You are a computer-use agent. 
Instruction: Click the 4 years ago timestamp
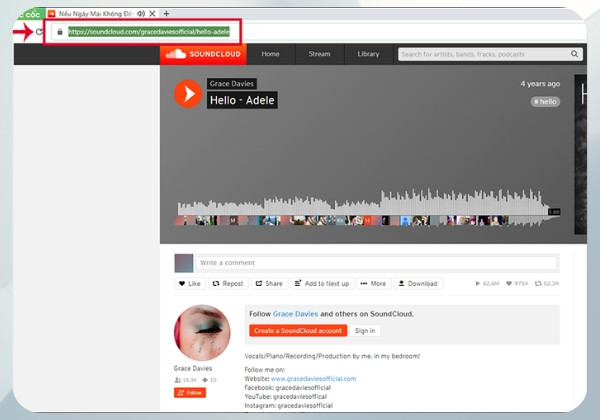pos(540,84)
